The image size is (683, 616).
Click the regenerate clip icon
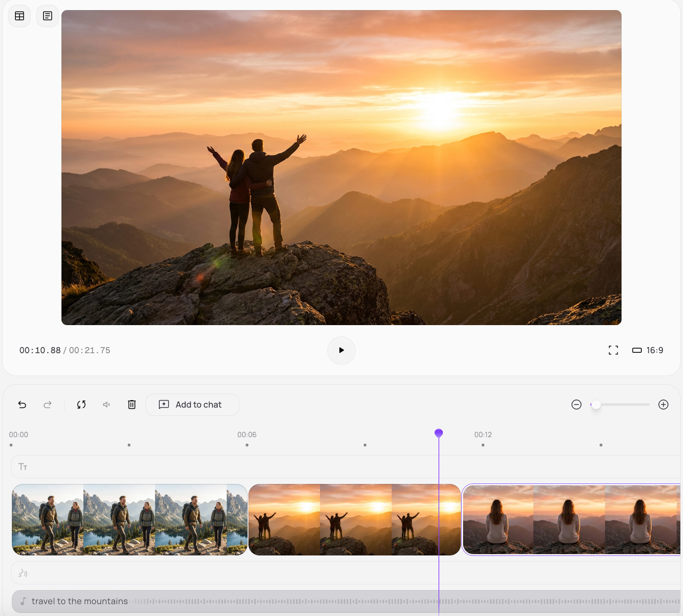81,405
